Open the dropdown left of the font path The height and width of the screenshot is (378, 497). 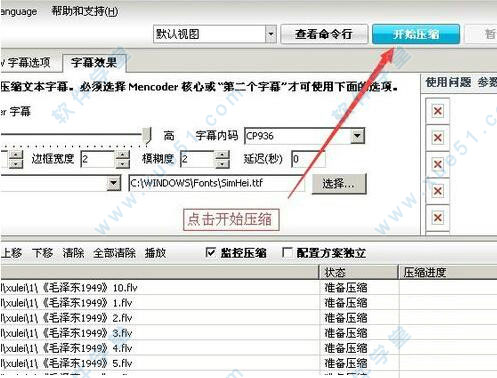pos(114,183)
